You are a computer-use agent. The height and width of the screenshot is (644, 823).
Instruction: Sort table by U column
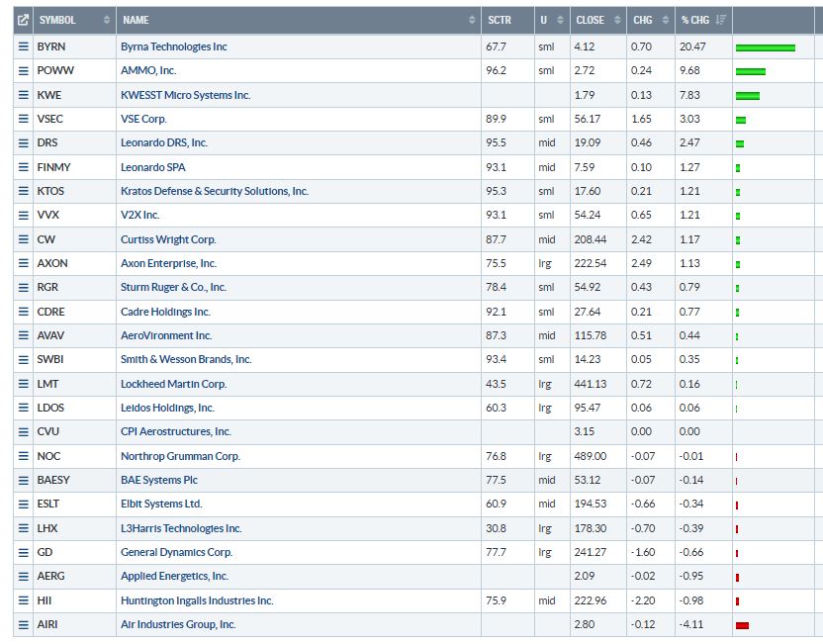pos(552,21)
